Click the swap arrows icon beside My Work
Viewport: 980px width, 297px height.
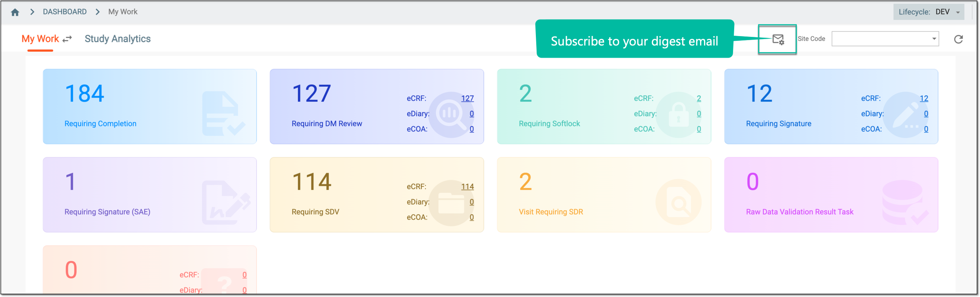click(x=67, y=39)
